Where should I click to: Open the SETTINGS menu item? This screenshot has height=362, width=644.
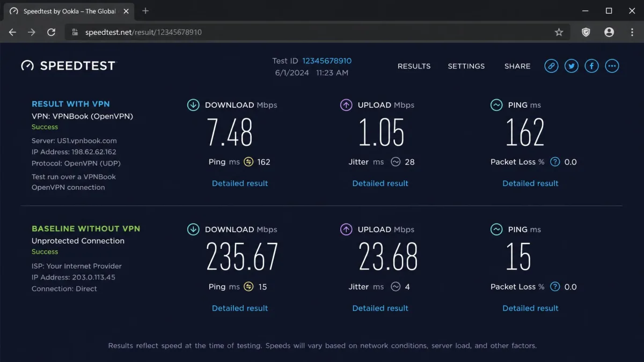click(x=466, y=66)
